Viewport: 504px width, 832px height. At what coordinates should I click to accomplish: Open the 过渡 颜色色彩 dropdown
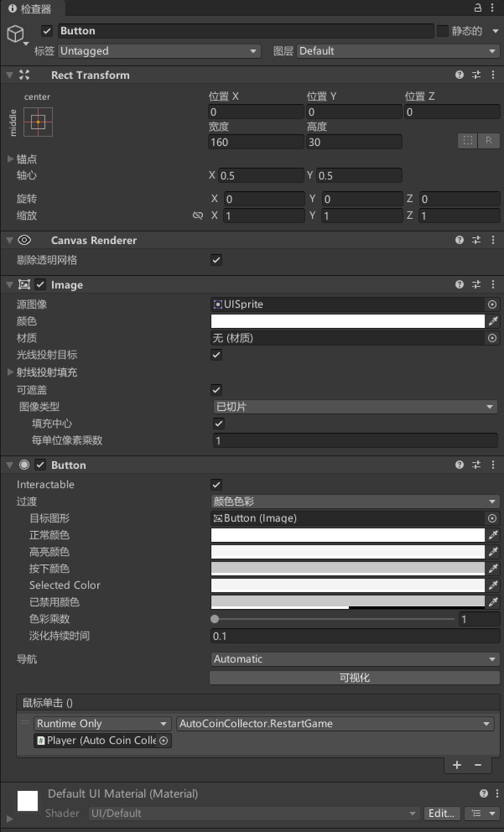355,501
